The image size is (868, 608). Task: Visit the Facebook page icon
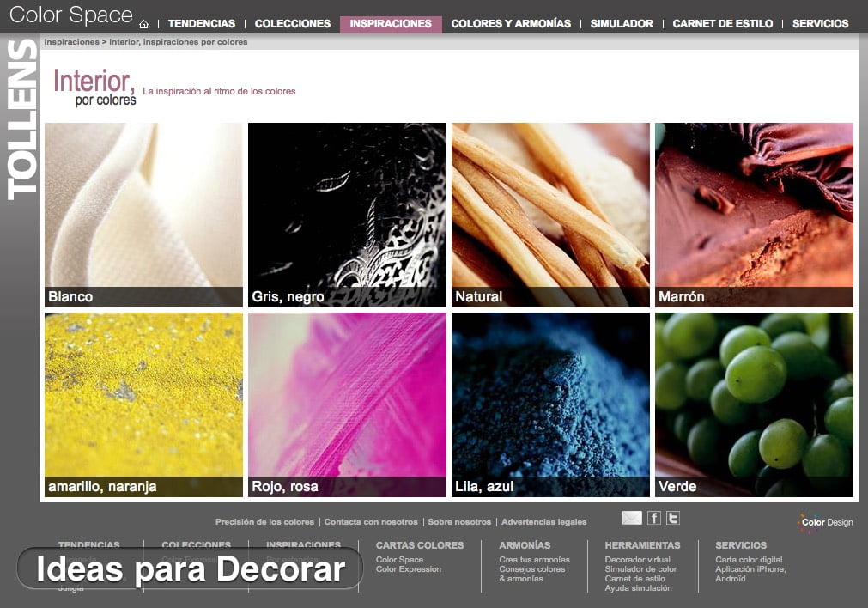[x=653, y=518]
